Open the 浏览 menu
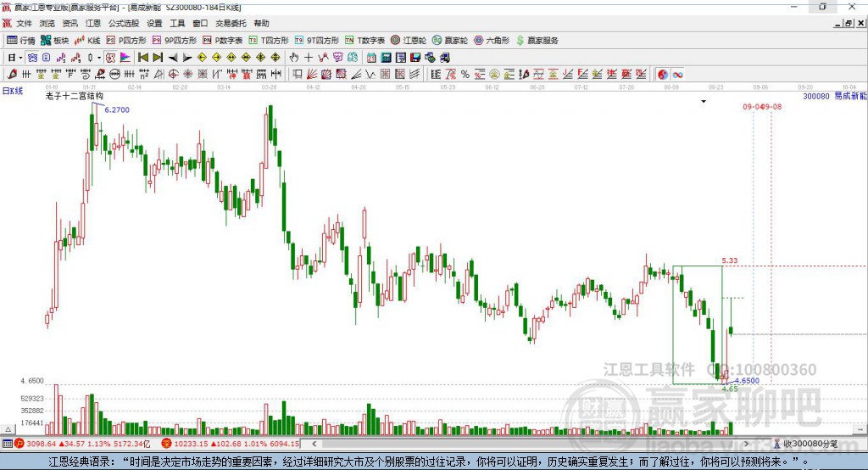 (47, 23)
